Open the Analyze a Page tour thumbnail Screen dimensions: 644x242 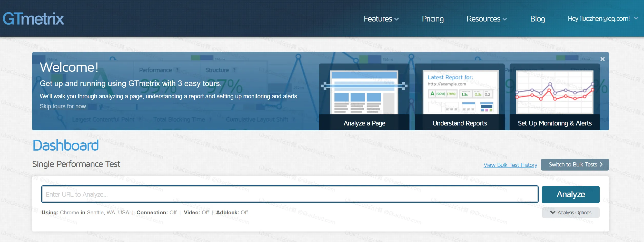(364, 97)
